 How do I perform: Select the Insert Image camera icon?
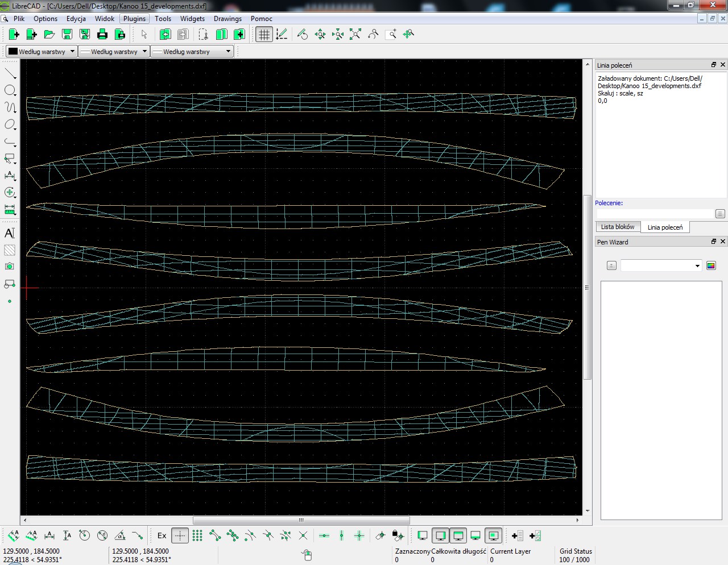pos(10,267)
